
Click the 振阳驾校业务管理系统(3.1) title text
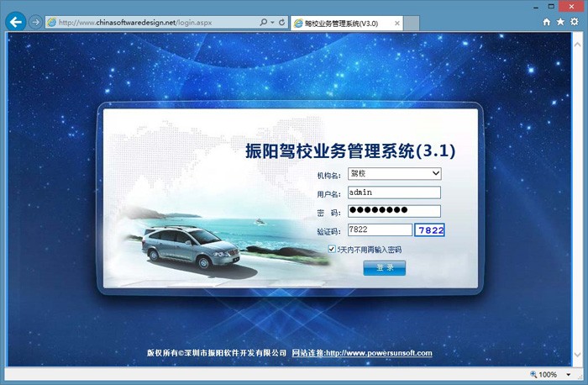350,150
